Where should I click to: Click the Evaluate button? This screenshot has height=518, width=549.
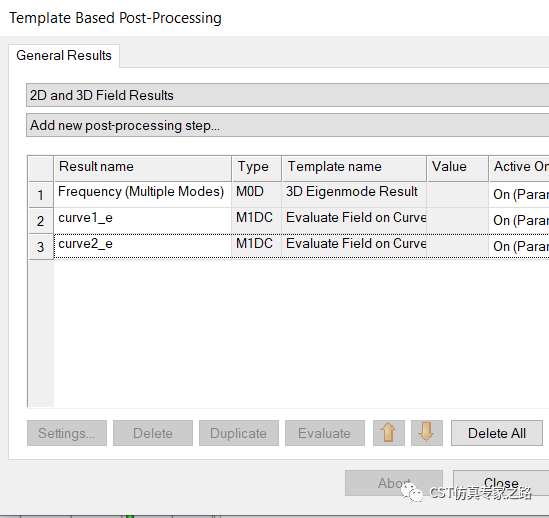tap(325, 433)
